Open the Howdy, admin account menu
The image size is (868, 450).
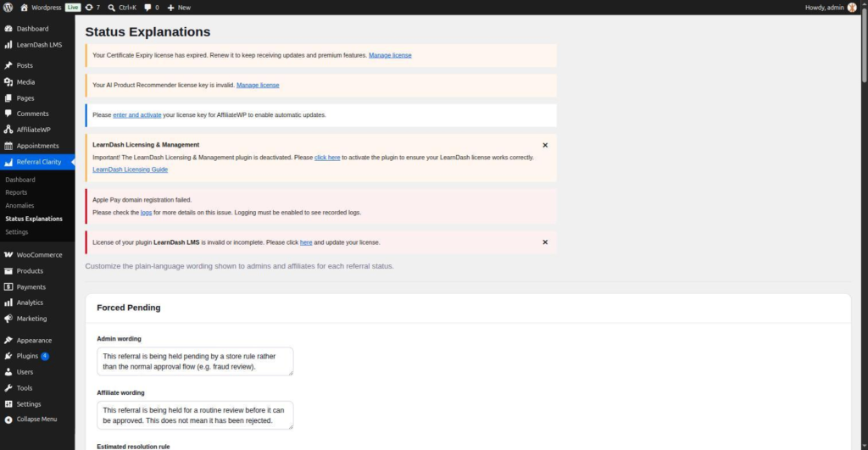[831, 7]
